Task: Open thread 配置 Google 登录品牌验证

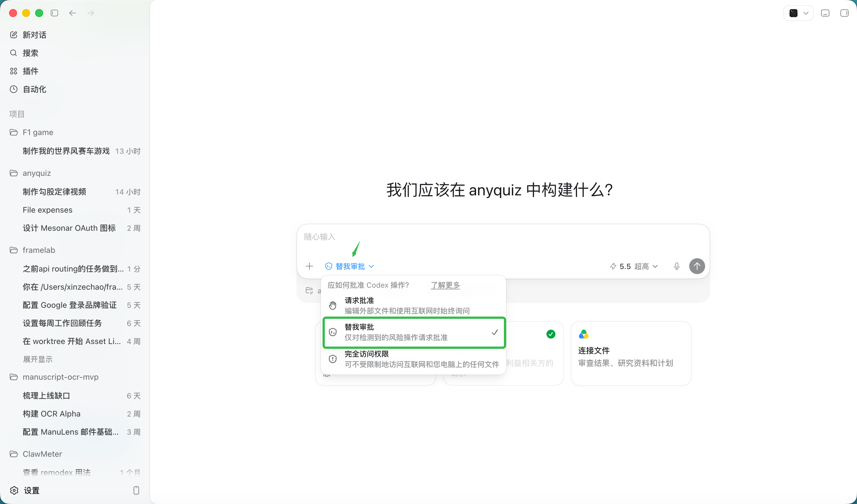Action: point(75,305)
